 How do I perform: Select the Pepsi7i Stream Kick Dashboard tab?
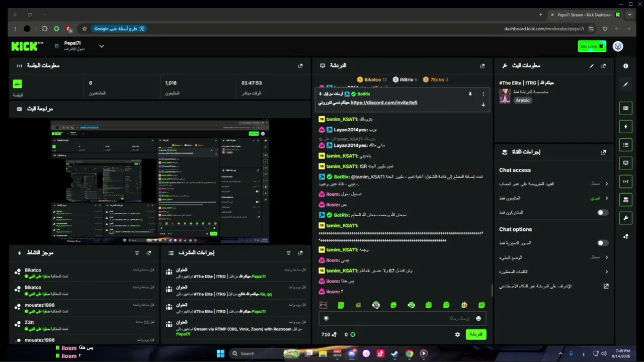(585, 15)
